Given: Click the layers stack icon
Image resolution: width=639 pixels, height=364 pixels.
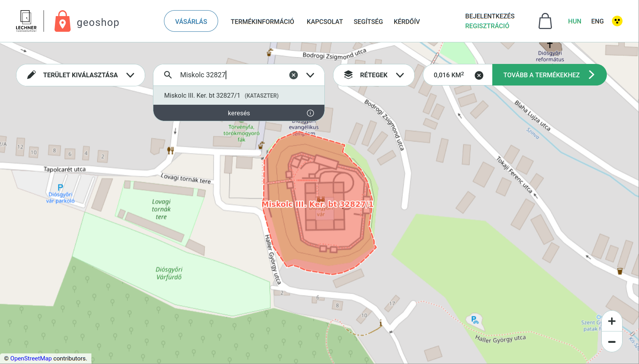Looking at the screenshot, I should pyautogui.click(x=348, y=75).
